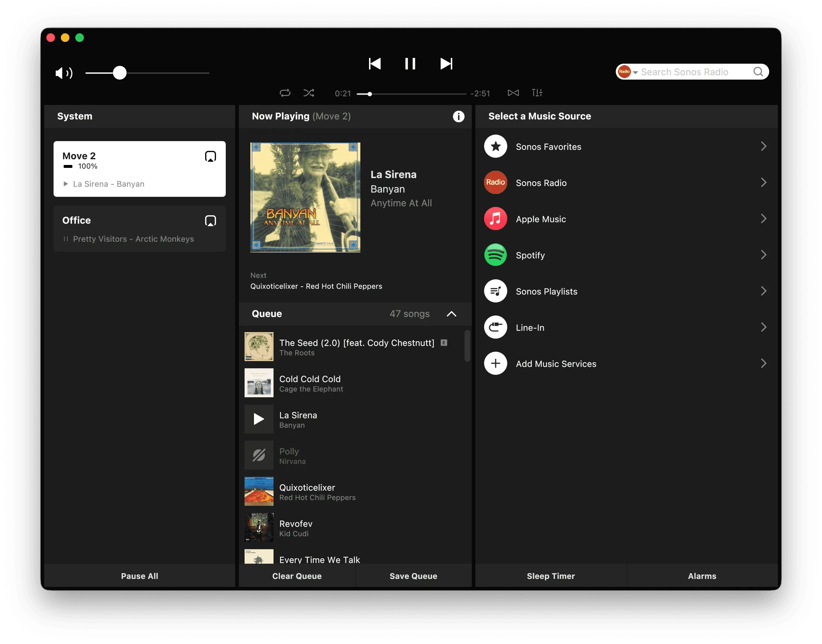822x644 pixels.
Task: Click the Pause All button
Action: [x=140, y=576]
